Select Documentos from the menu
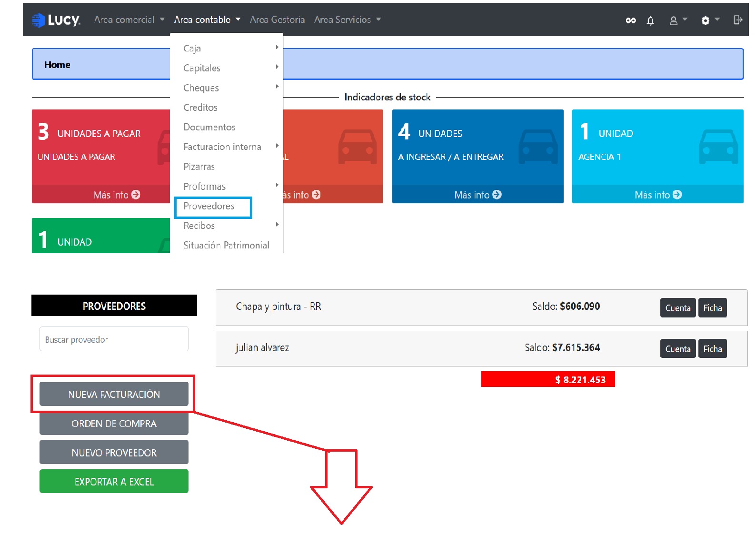This screenshot has width=756, height=544. pos(209,127)
